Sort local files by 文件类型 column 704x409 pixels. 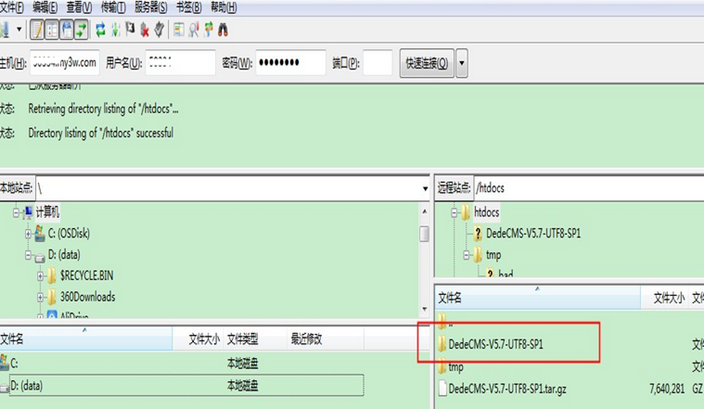(x=255, y=339)
